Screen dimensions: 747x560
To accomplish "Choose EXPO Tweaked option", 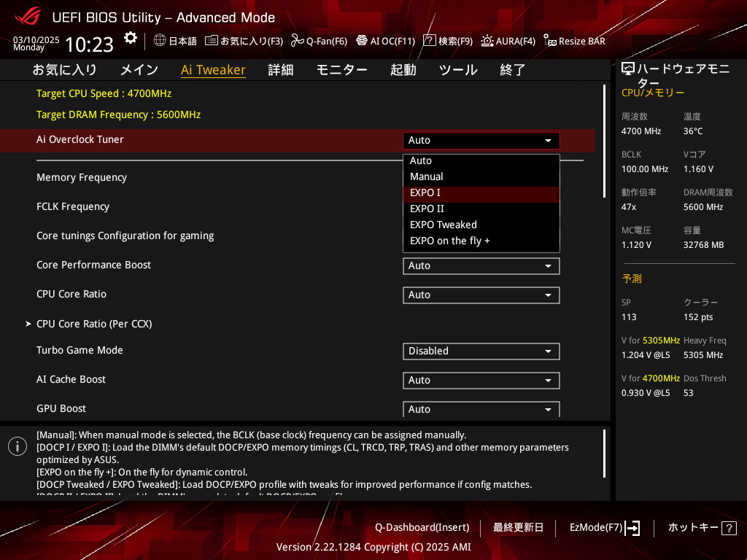I will pyautogui.click(x=481, y=225).
